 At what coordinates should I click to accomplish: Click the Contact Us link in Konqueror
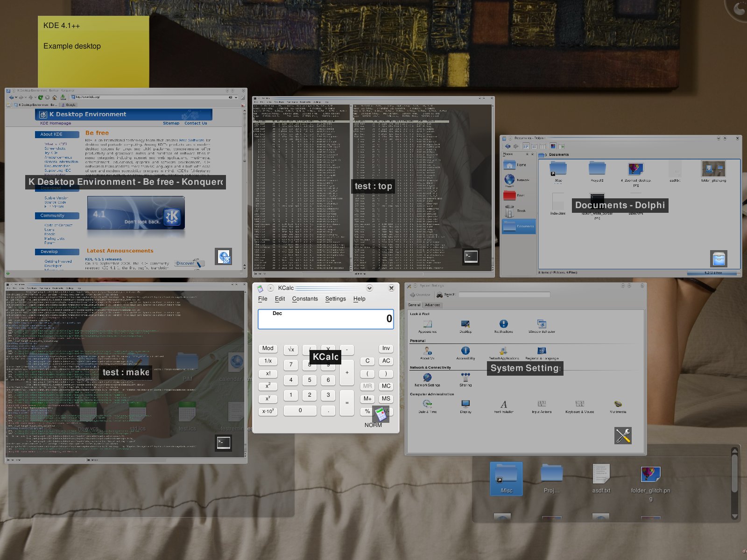pyautogui.click(x=196, y=123)
